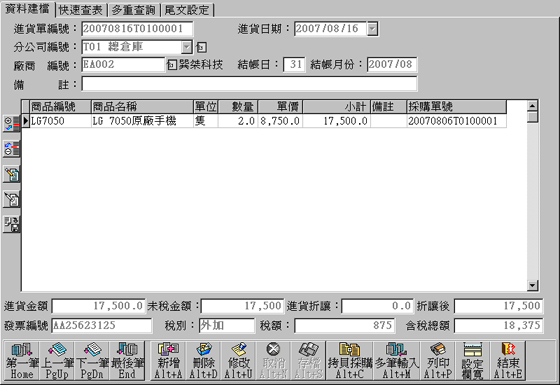The height and width of the screenshot is (385, 560).
Task: Click 拷貝採購 (Alt+C) copy purchase order button
Action: pos(350,360)
